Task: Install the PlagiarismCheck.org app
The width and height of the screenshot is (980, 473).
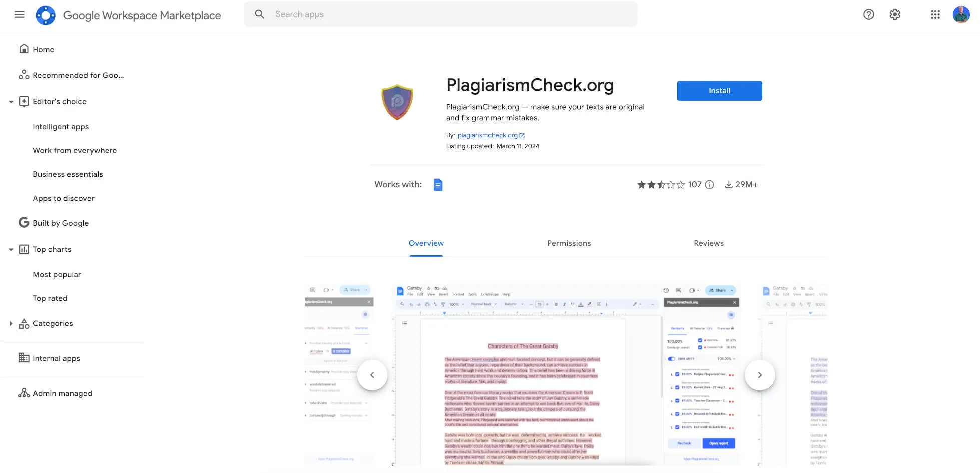Action: pos(719,91)
